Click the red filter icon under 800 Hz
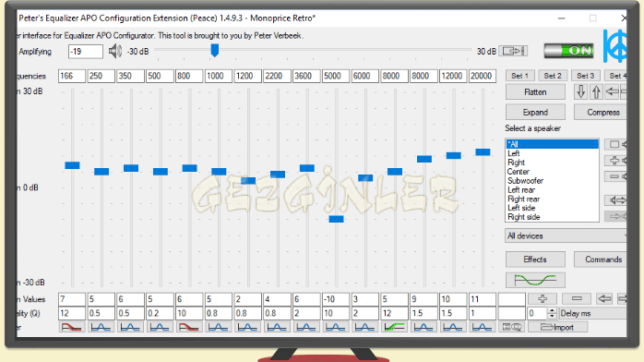This screenshot has width=644, height=362. click(x=189, y=328)
